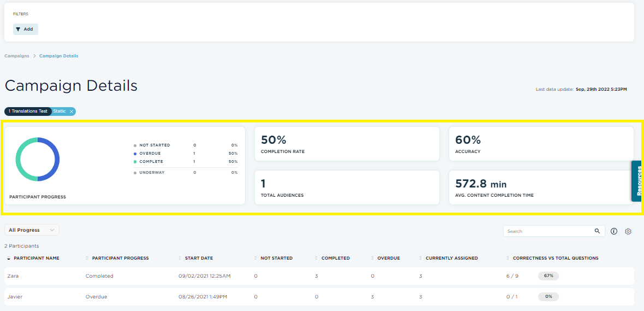Open the info circle icon
Image resolution: width=644 pixels, height=311 pixels.
(x=614, y=231)
